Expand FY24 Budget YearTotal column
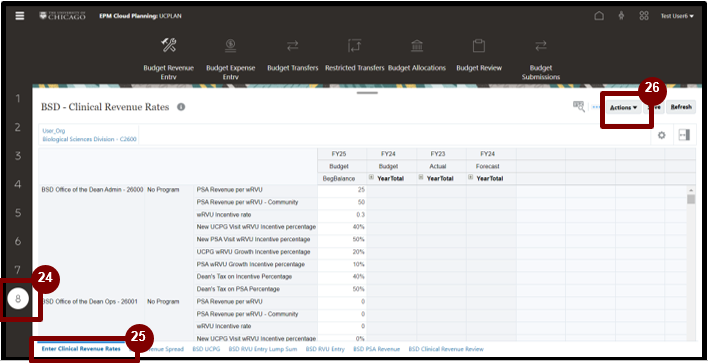This screenshot has width=708, height=363. pyautogui.click(x=371, y=177)
